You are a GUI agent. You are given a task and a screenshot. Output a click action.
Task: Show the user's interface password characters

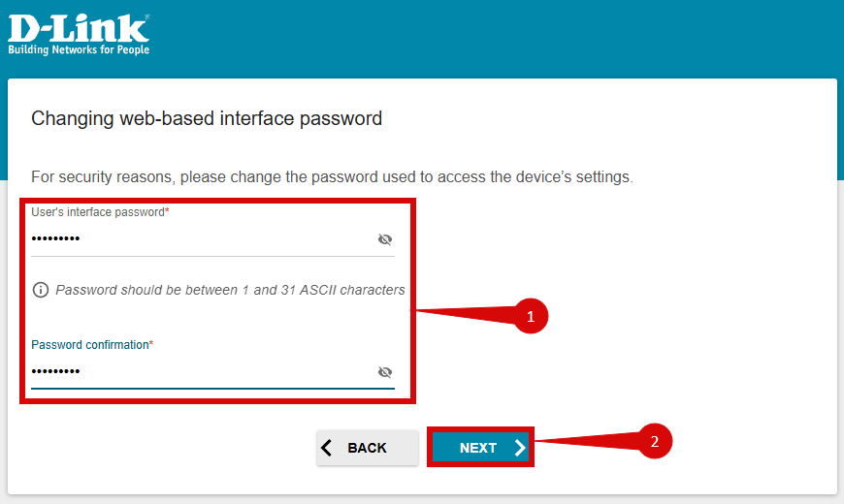(x=385, y=239)
